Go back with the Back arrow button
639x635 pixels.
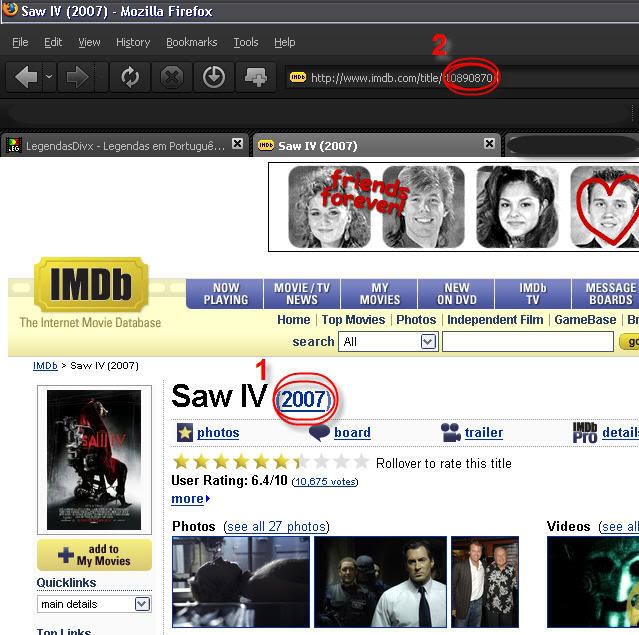26,77
